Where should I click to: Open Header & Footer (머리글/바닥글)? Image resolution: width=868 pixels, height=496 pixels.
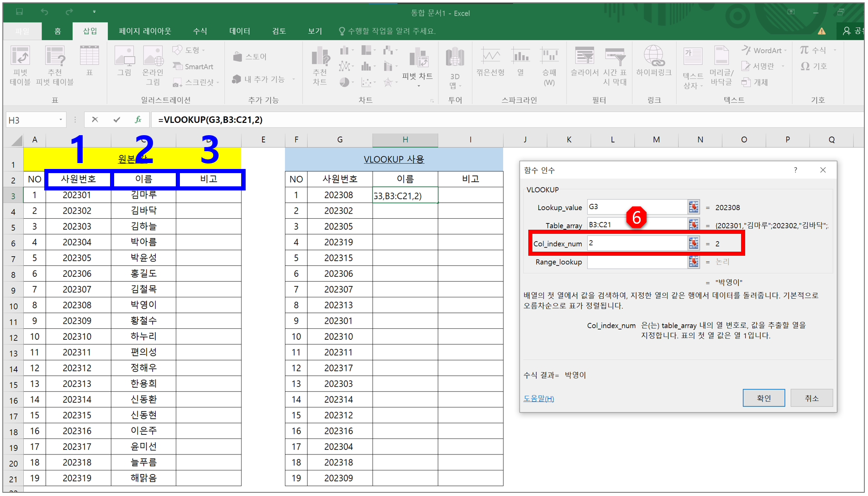(721, 66)
